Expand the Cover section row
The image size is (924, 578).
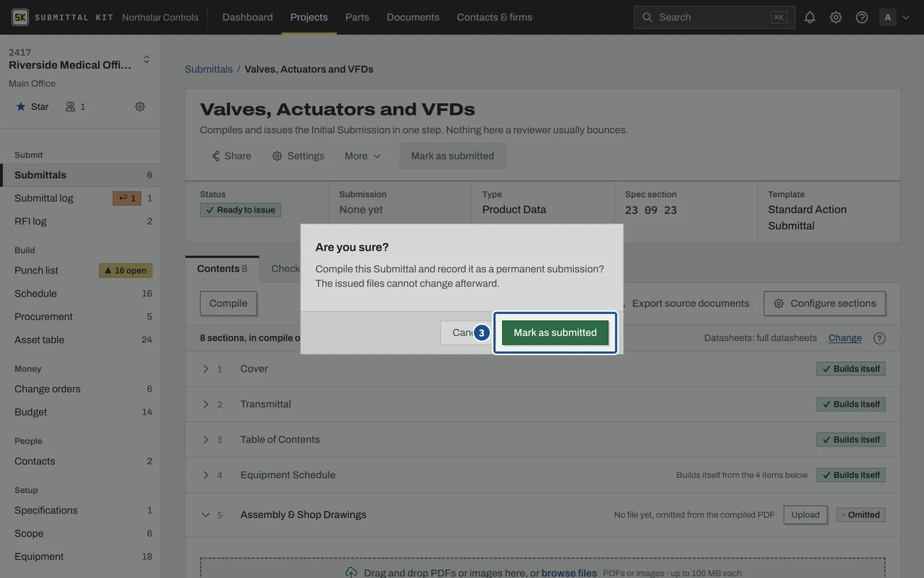(x=206, y=369)
